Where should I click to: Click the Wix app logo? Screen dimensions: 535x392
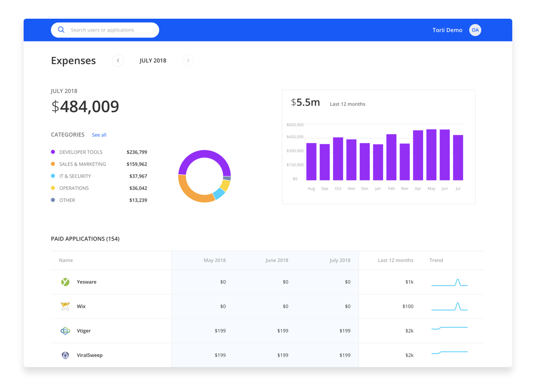[65, 306]
